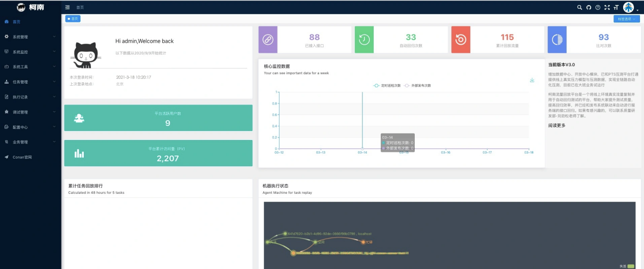The width and height of the screenshot is (644, 269).
Task: Expand the 任务管理 sidebar menu
Action: [30, 82]
